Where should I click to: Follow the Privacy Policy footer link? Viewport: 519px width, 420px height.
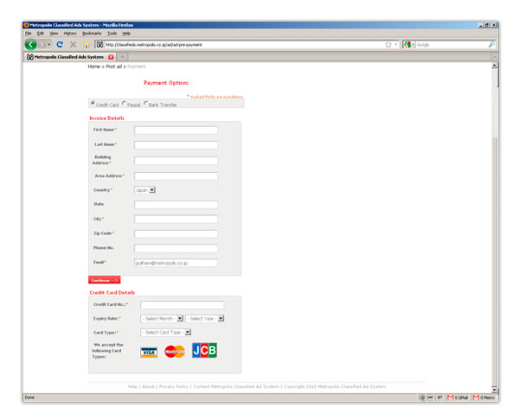point(173,386)
